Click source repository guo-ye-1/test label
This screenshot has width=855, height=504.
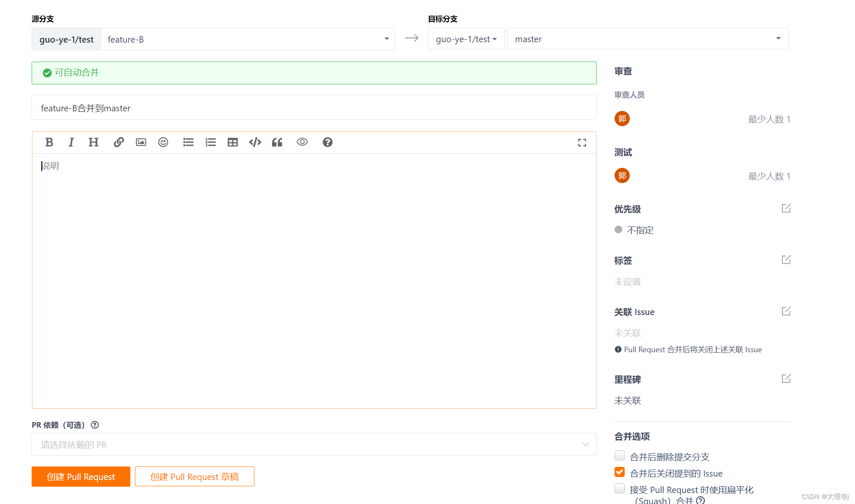tap(67, 39)
